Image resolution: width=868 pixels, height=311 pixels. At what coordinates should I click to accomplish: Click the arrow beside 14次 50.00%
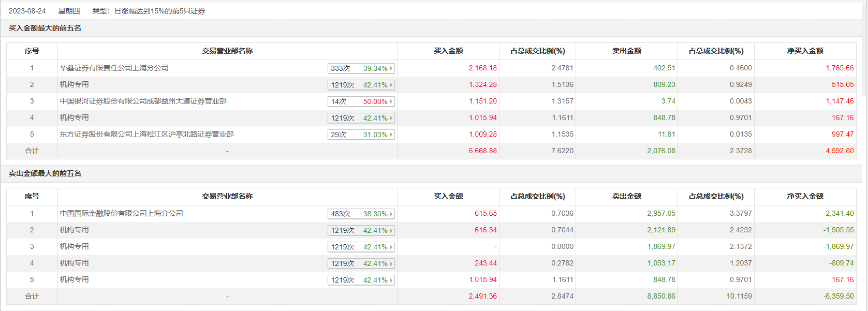pyautogui.click(x=391, y=101)
